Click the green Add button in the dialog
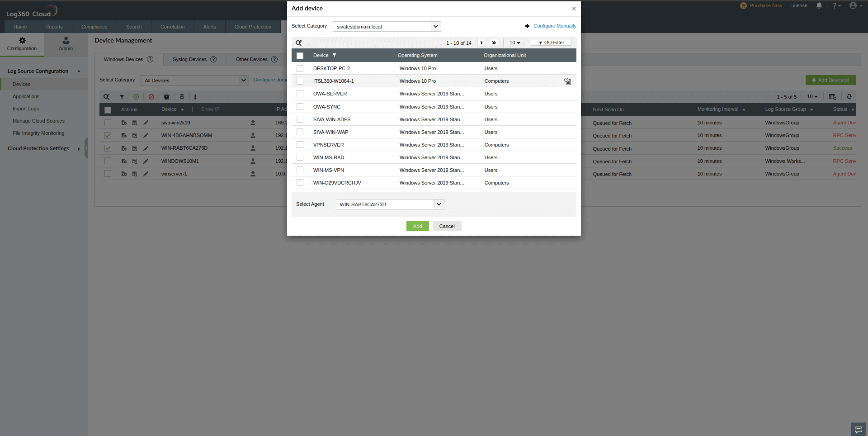868x437 pixels. pyautogui.click(x=418, y=226)
